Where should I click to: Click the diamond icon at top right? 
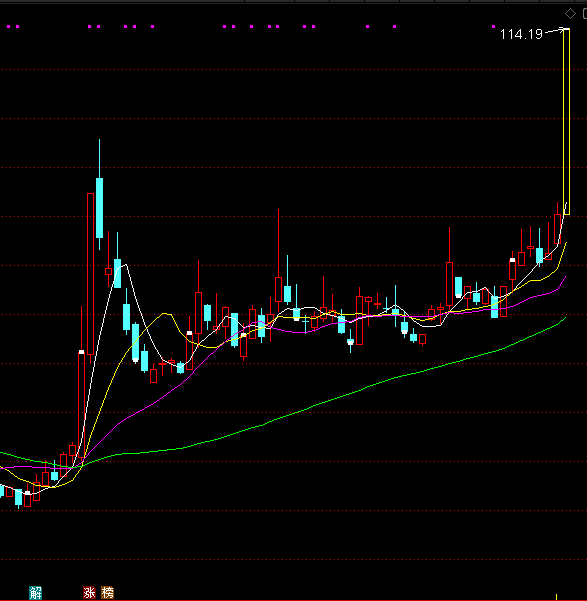(x=570, y=14)
